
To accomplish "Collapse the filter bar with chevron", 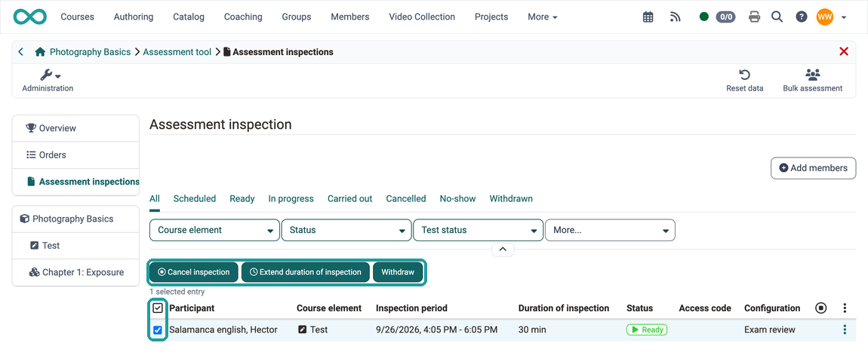I will pyautogui.click(x=503, y=249).
